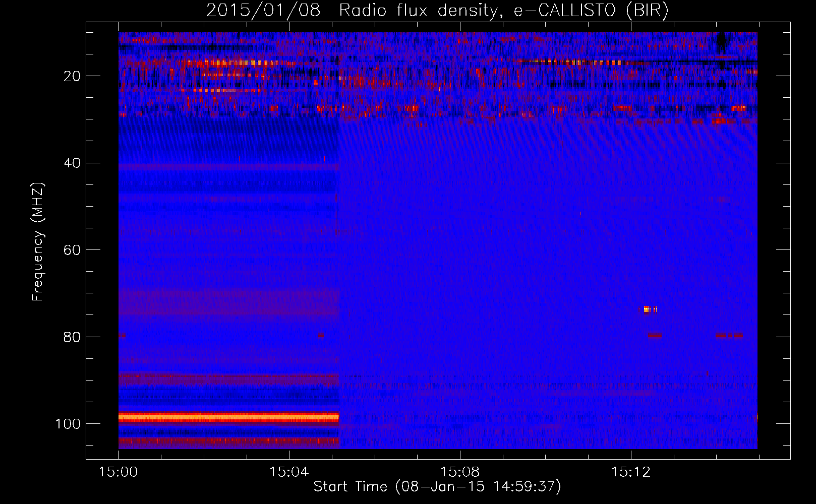816x504 pixels.
Task: Click the 'Start Time (08-Jan-15 14:59:37)' label
Action: (437, 487)
